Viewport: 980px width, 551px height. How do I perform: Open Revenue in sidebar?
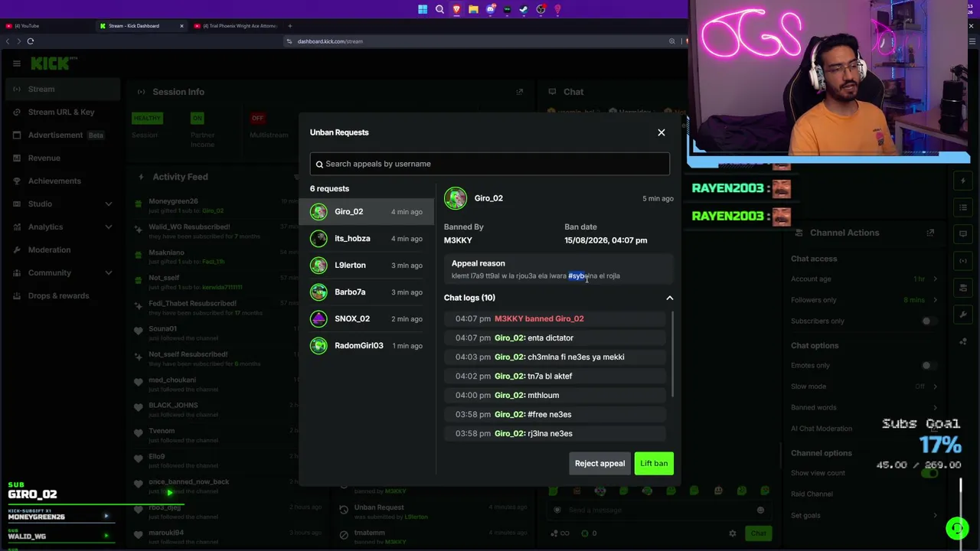click(61, 158)
